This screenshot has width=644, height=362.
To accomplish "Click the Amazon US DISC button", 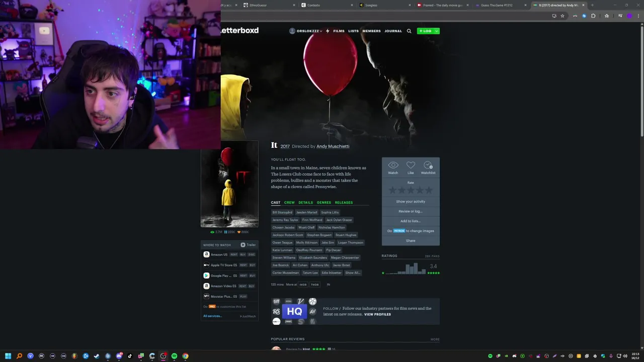I will tap(252, 254).
